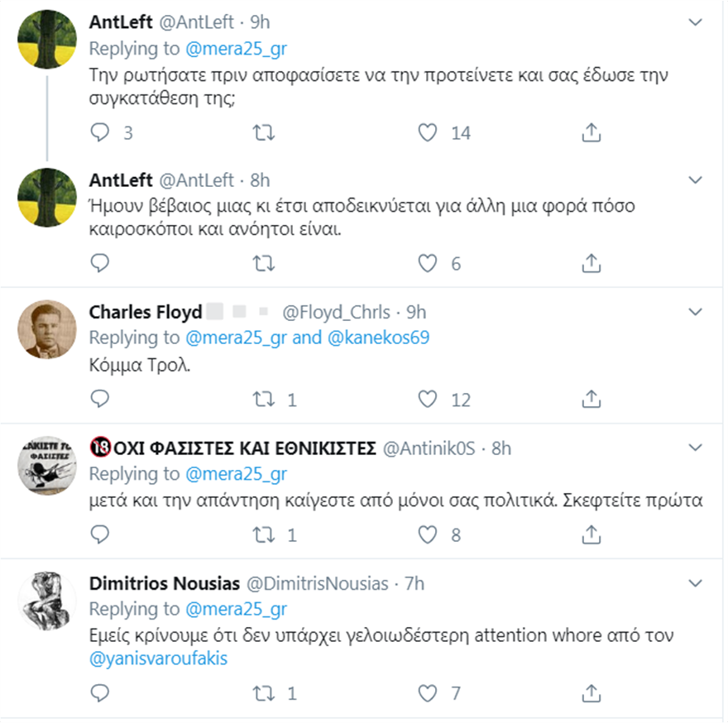Like AntLeft's tweet with 14 likes
Image resolution: width=728 pixels, height=723 pixels.
(x=427, y=132)
